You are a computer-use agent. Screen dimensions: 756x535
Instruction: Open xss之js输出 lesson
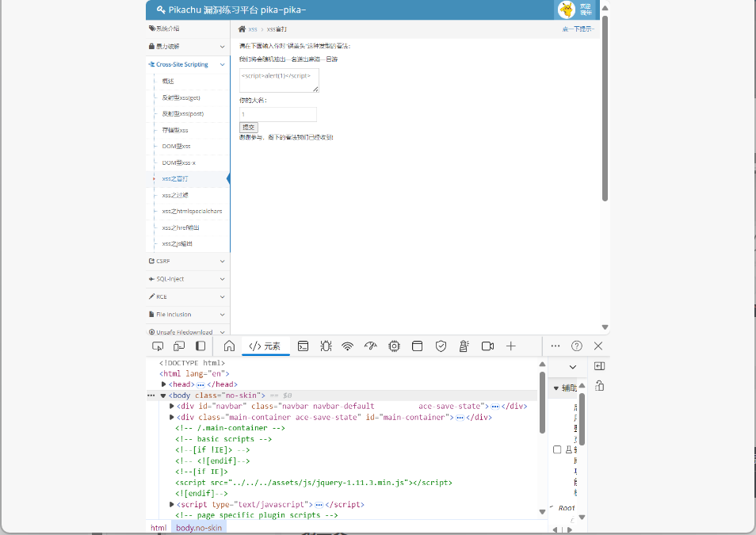point(177,243)
